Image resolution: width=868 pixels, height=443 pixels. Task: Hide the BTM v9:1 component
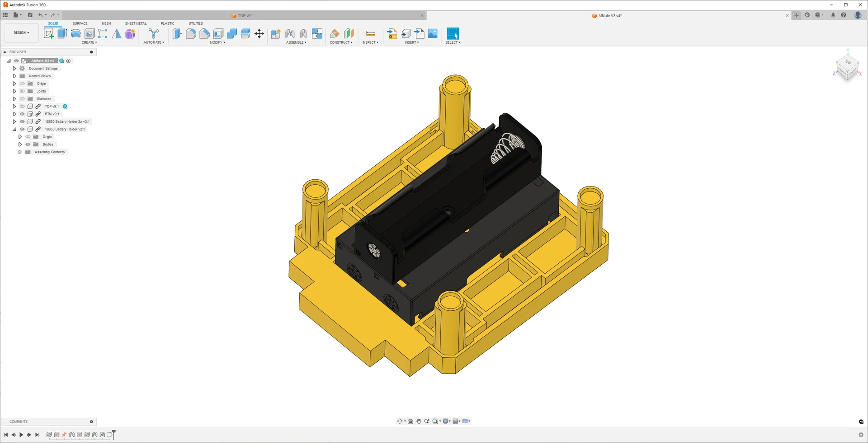pyautogui.click(x=22, y=114)
